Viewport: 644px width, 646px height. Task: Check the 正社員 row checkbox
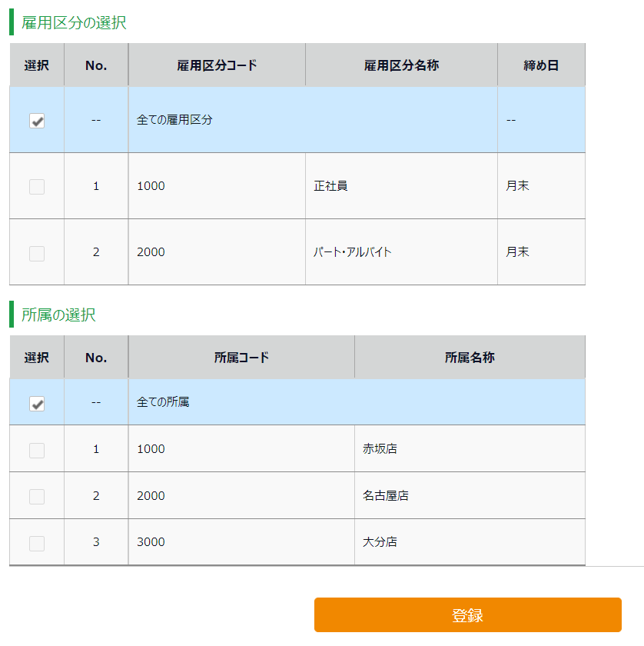(37, 187)
